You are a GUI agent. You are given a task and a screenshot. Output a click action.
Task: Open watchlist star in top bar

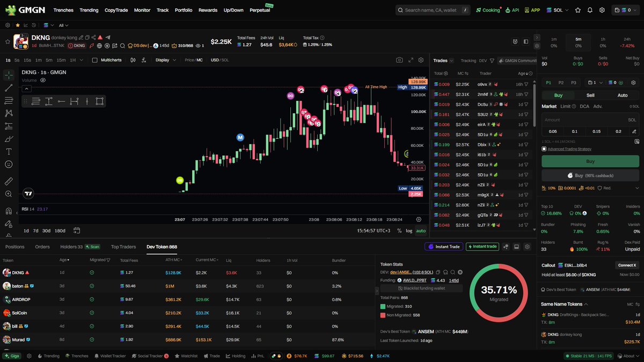[577, 10]
